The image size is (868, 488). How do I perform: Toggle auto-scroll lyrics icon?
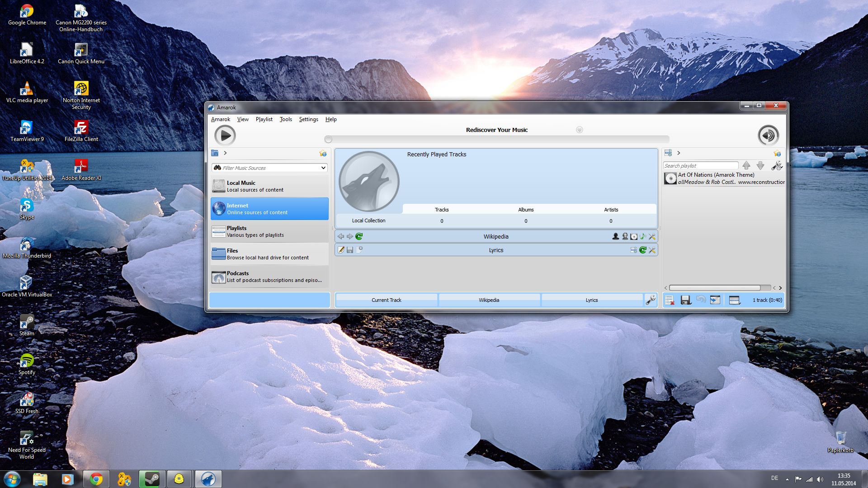click(x=633, y=250)
